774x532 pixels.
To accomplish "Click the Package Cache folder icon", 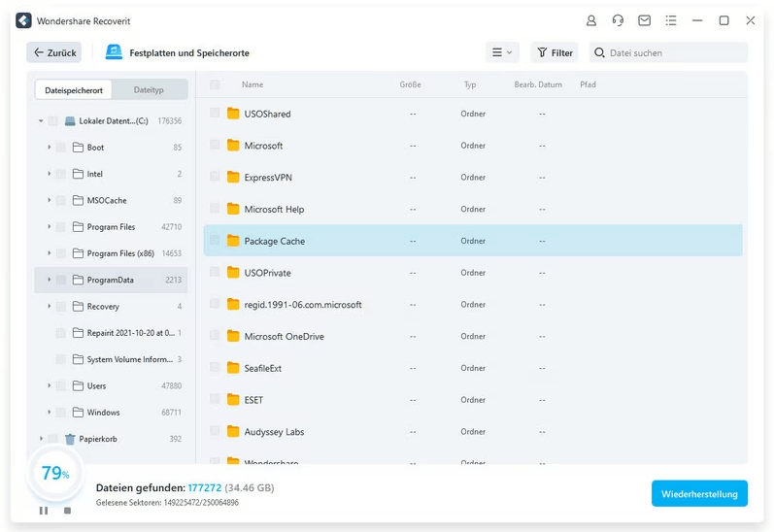I will pyautogui.click(x=233, y=241).
